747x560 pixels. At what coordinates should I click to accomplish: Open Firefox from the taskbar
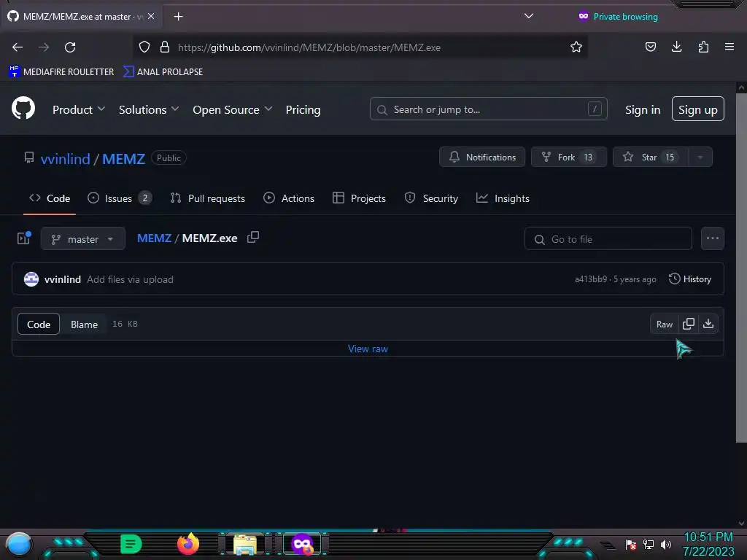click(x=187, y=544)
